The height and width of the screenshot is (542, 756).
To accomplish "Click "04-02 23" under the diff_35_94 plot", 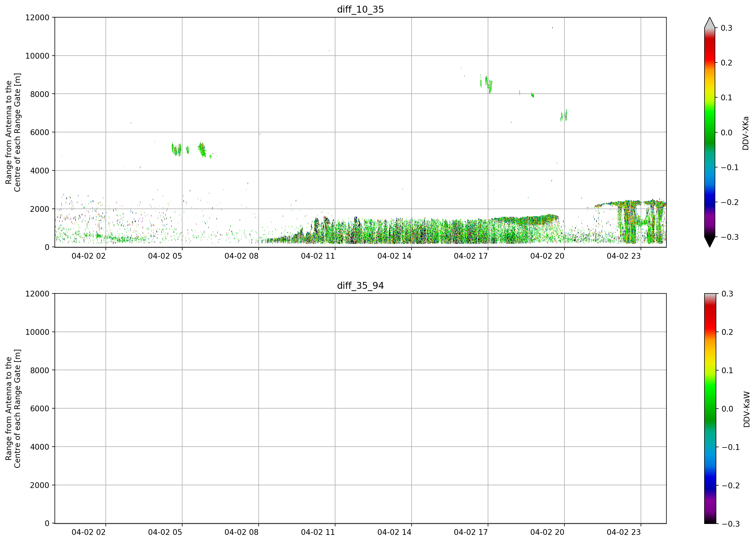I will [x=624, y=532].
